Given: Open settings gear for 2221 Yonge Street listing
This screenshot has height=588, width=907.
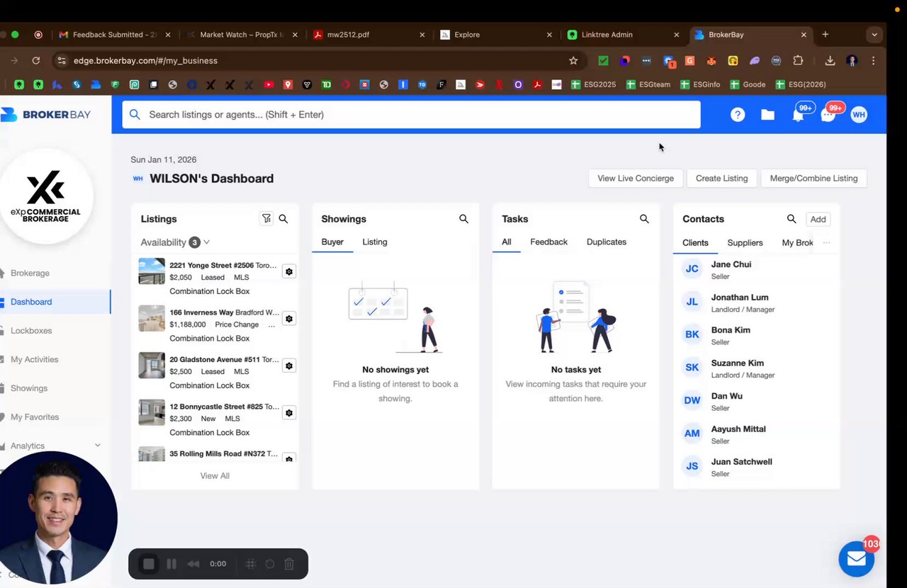Looking at the screenshot, I should click(x=289, y=271).
